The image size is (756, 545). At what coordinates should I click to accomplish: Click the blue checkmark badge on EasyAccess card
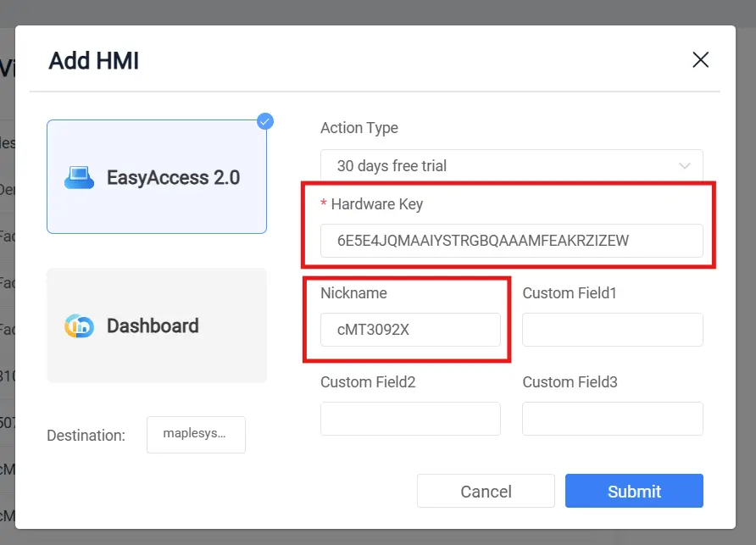click(x=265, y=121)
